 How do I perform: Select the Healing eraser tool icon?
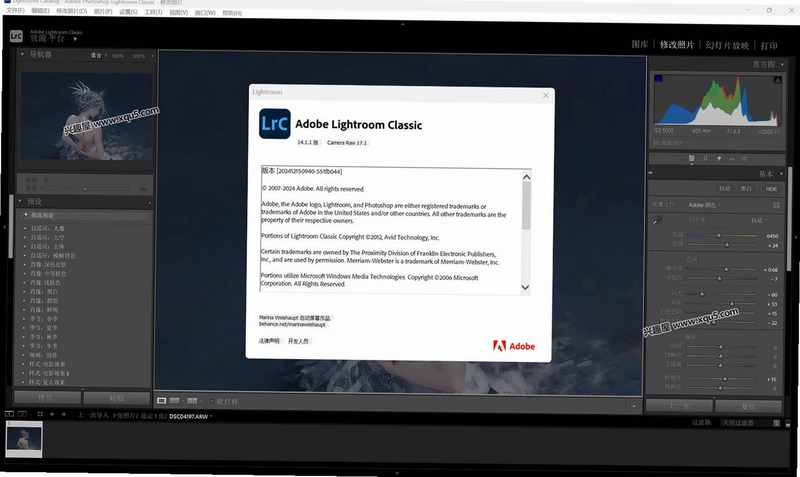pos(718,159)
